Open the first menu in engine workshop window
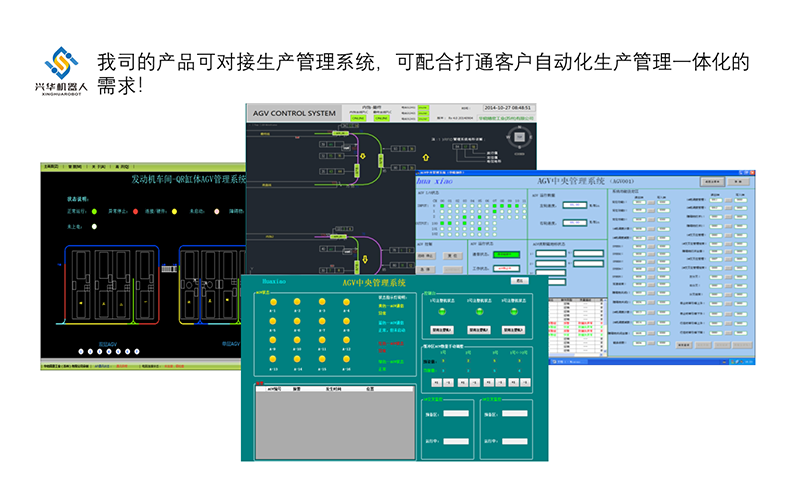The image size is (790, 500). pos(48,166)
